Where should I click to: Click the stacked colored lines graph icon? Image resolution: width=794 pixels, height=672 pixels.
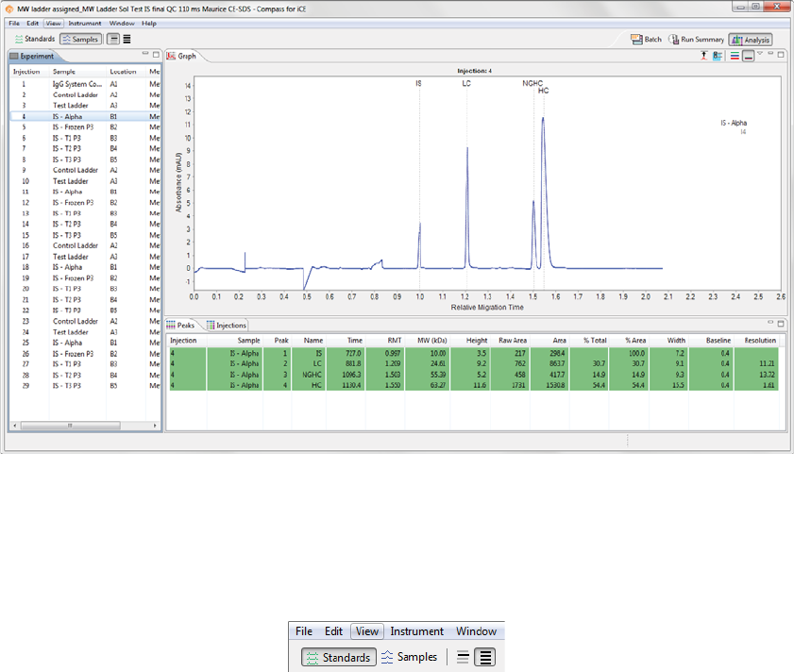coord(735,57)
